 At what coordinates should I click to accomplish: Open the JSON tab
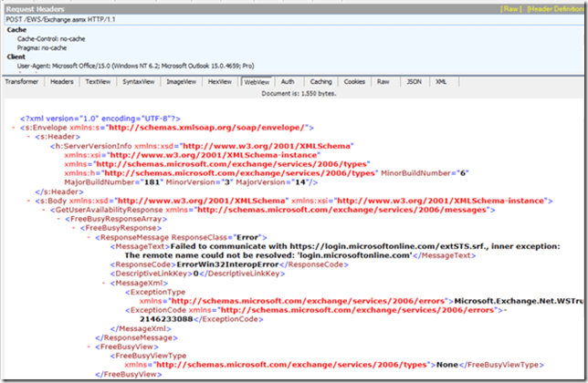point(414,81)
